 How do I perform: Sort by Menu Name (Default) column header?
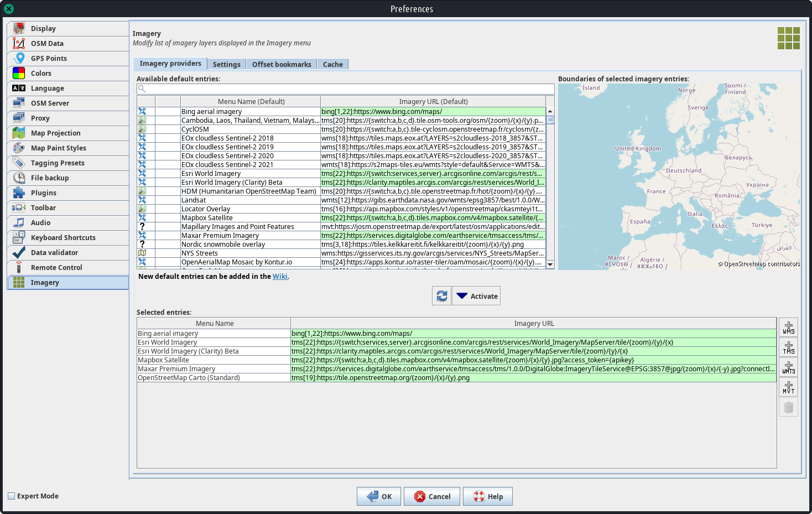pyautogui.click(x=251, y=101)
